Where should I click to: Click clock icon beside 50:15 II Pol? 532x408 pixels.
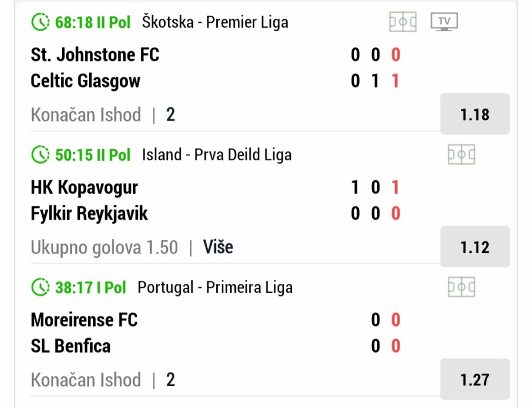pos(40,155)
